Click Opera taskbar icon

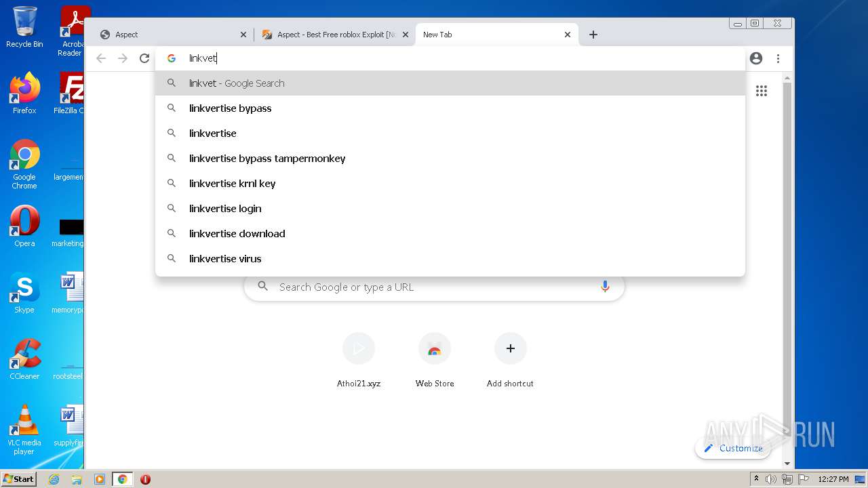pos(145,479)
